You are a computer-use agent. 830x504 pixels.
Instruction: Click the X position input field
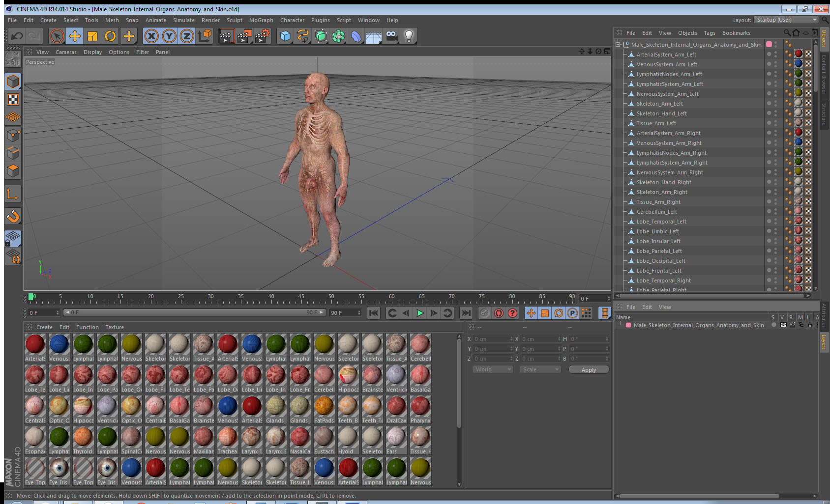(493, 339)
